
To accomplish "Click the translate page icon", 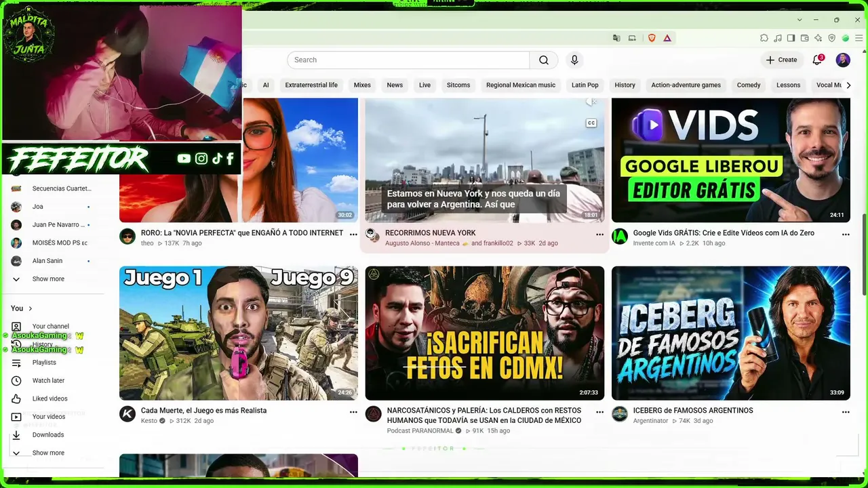I will 616,38.
